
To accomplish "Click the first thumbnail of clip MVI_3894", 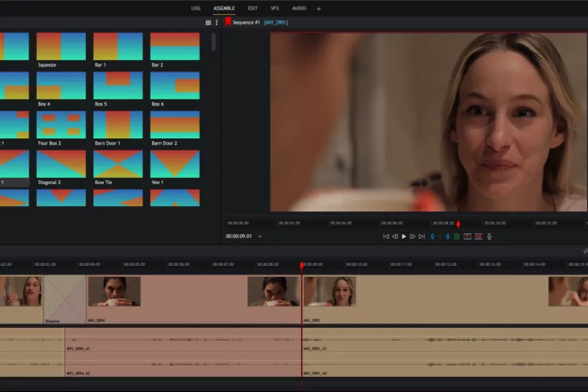I will tap(114, 291).
